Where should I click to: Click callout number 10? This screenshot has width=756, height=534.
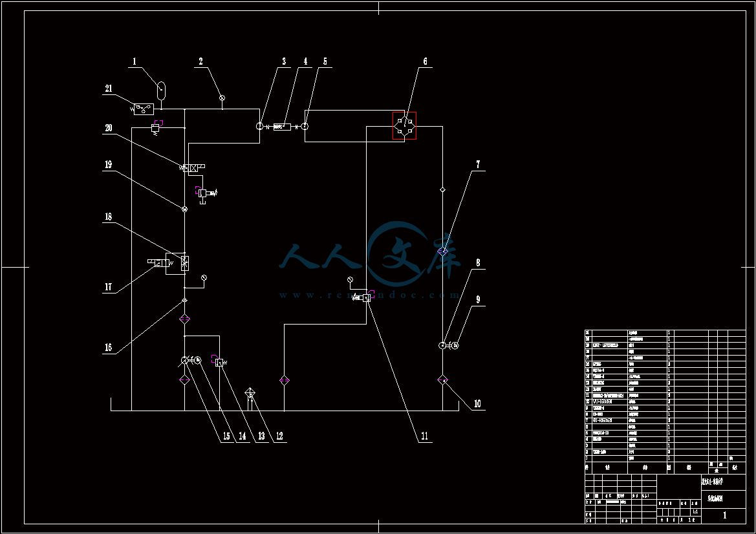pos(477,403)
